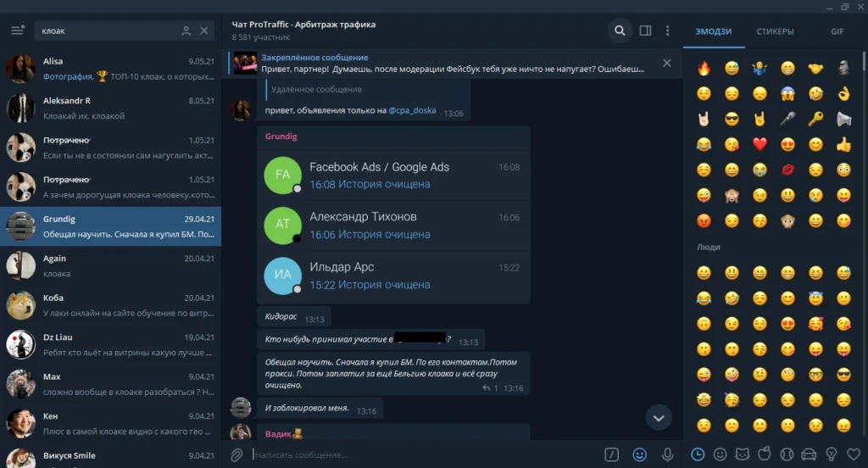Image resolution: width=868 pixels, height=468 pixels.
Task: Jump to latest messages with down-arrow button
Action: 659,418
